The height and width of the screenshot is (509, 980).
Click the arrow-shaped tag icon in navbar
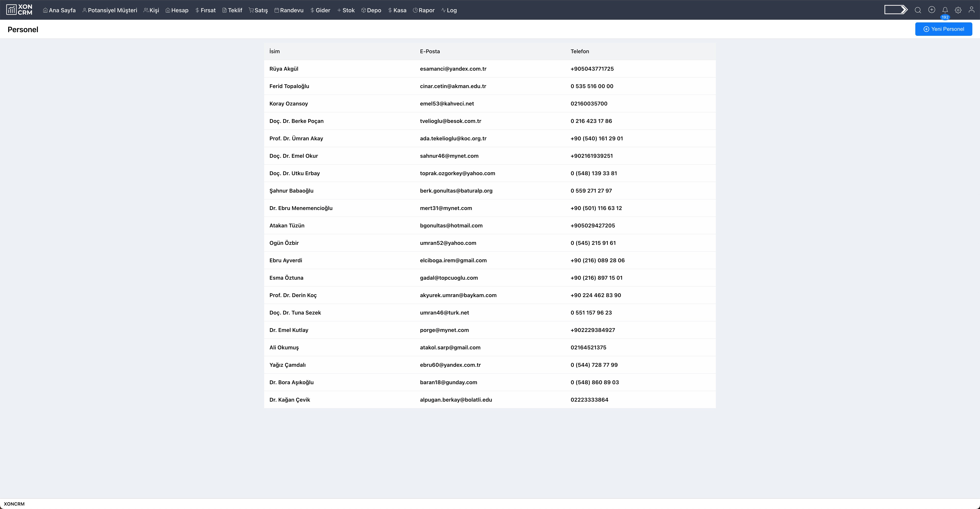coord(896,10)
